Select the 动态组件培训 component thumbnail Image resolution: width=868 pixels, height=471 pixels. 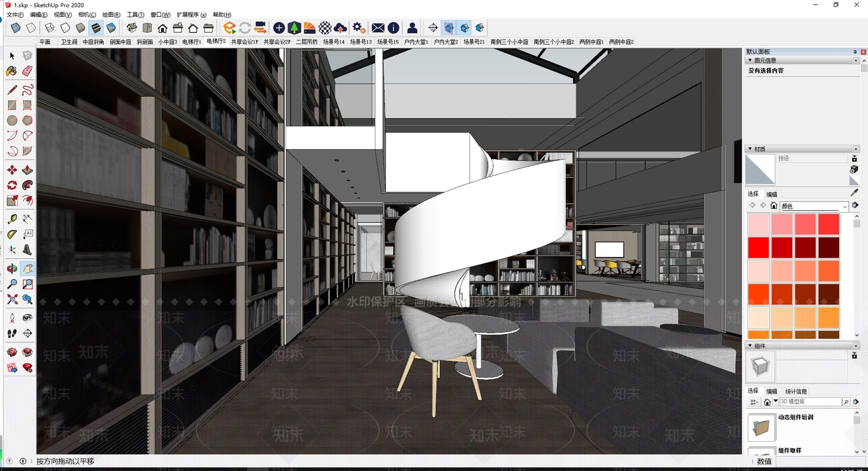[x=761, y=428]
